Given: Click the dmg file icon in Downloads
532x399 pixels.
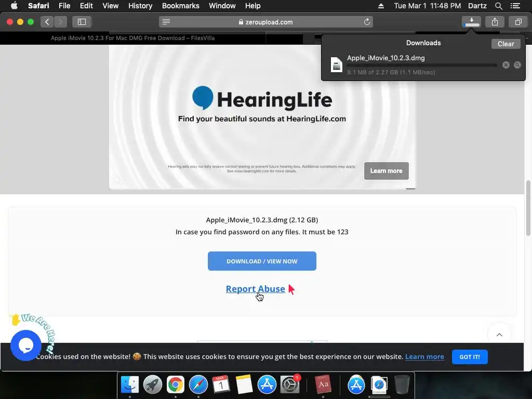Looking at the screenshot, I should click(x=336, y=64).
